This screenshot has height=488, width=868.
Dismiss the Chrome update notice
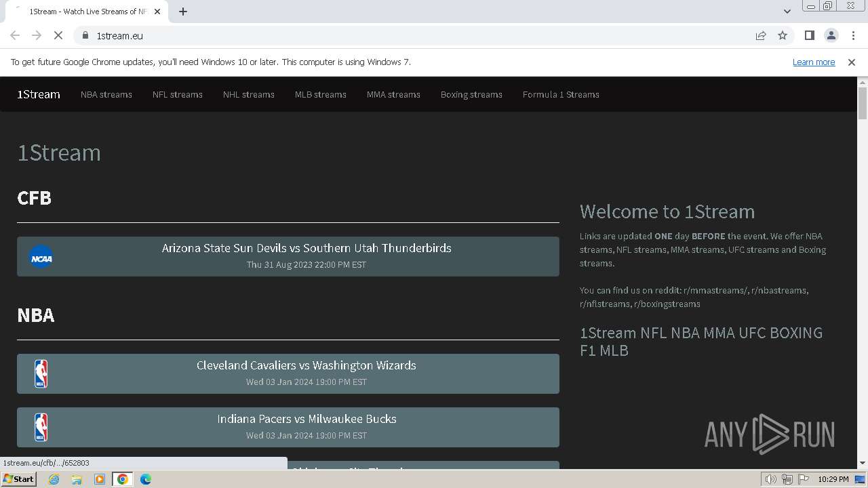tap(852, 62)
